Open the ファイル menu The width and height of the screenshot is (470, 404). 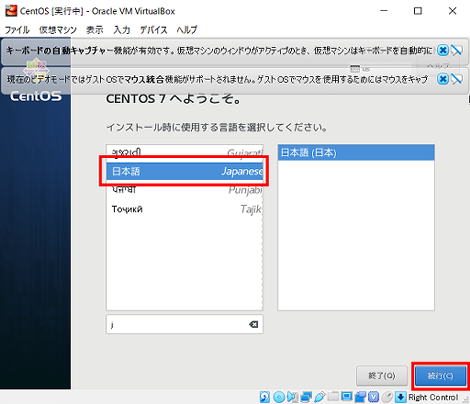coord(17,30)
